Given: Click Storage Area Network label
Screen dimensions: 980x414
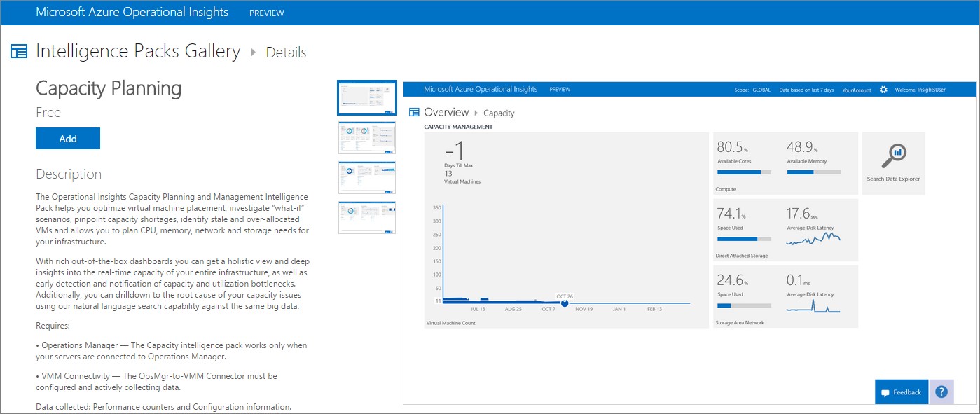Looking at the screenshot, I should tap(739, 323).
